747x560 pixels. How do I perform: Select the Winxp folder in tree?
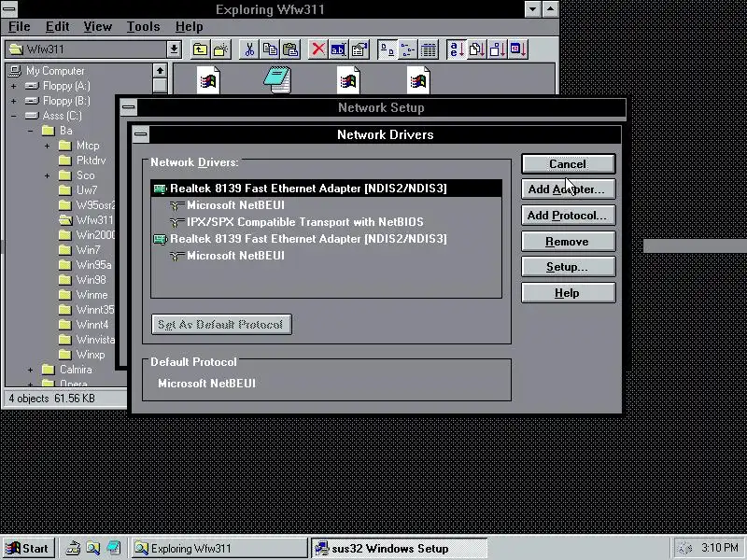coord(91,355)
